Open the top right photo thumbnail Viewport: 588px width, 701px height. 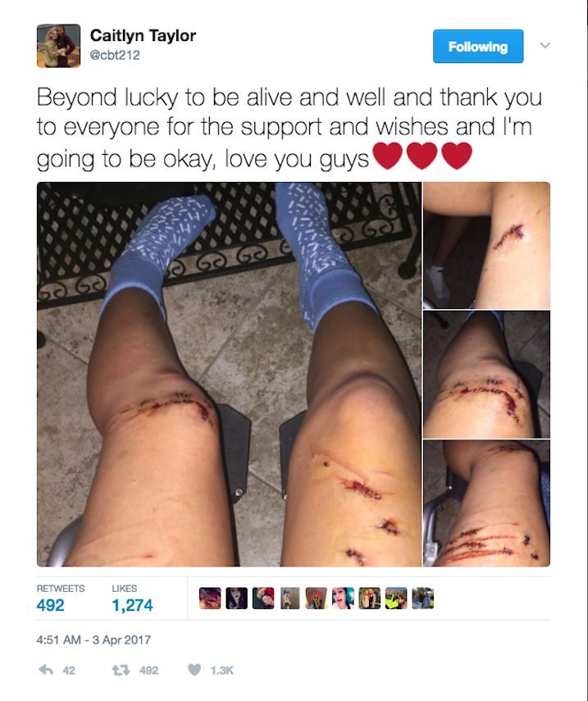[x=486, y=245]
